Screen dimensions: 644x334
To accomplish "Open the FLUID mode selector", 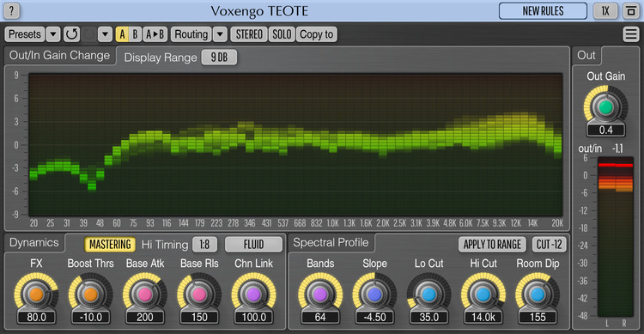I will [x=254, y=245].
